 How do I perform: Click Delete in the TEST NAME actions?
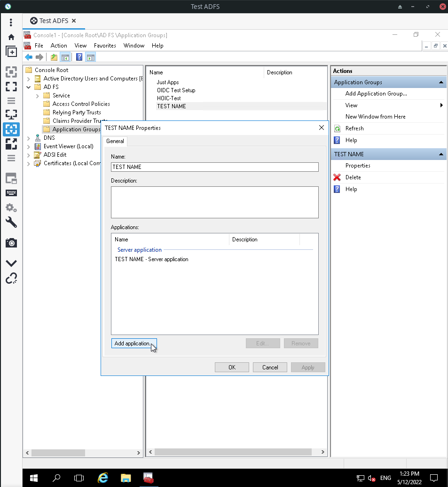pyautogui.click(x=353, y=177)
